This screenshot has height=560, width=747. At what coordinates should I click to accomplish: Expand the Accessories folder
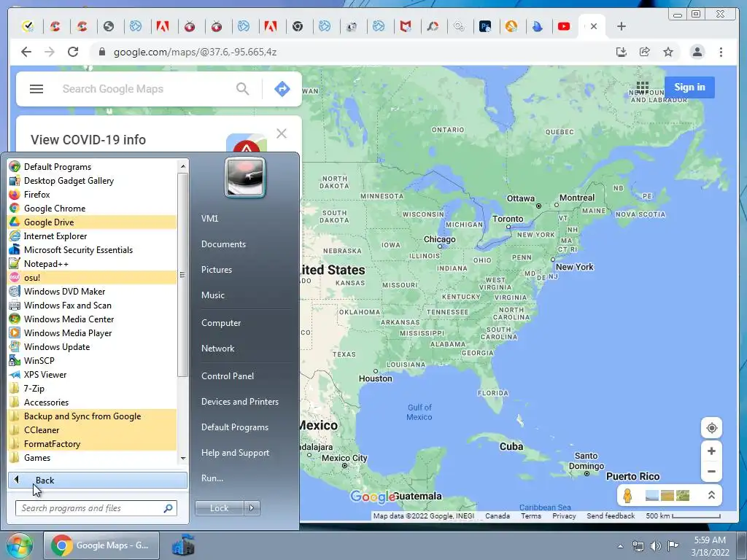[x=46, y=402]
